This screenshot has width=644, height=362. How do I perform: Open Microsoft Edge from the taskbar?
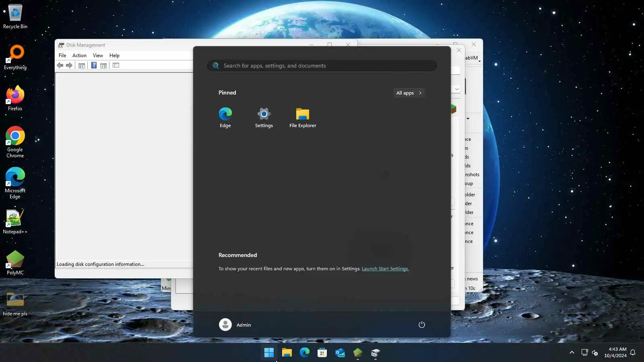coord(304,353)
